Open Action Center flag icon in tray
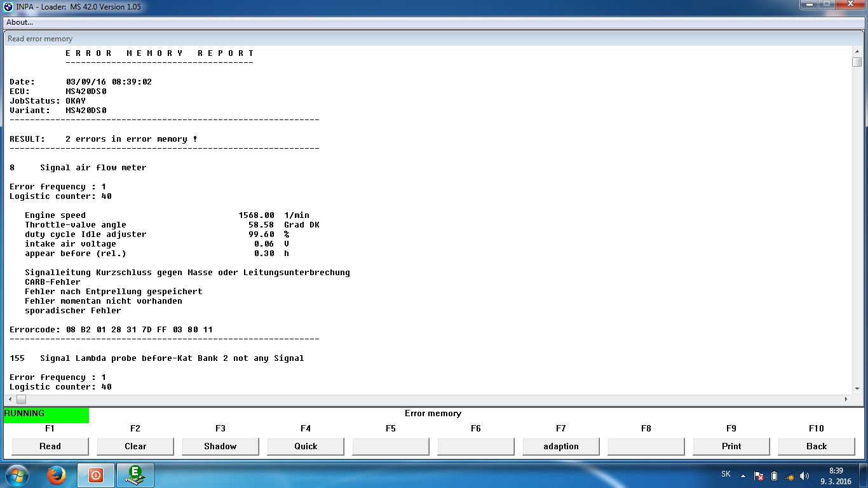Image resolution: width=868 pixels, height=488 pixels. click(x=759, y=476)
